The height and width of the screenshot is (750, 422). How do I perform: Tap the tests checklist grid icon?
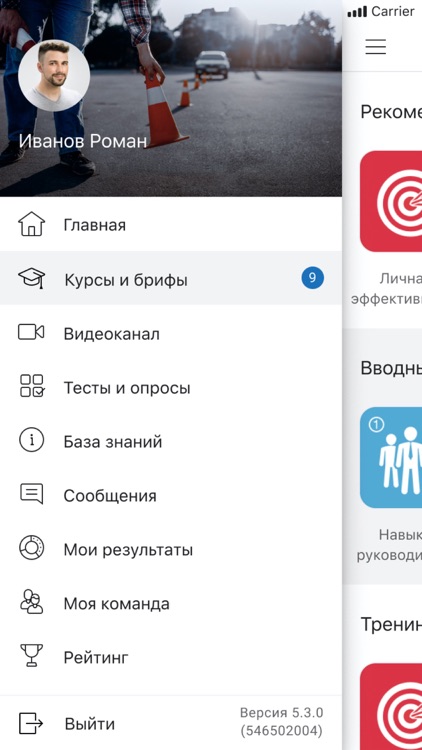pyautogui.click(x=32, y=386)
